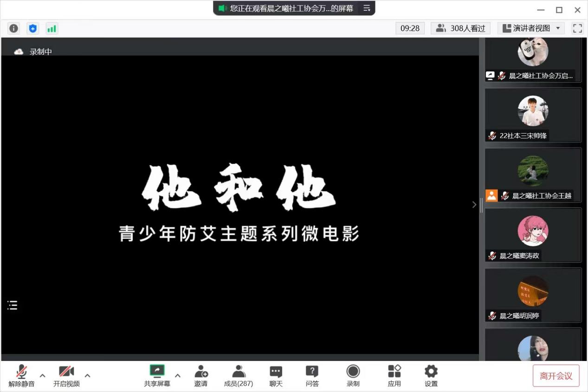
Task: Open the blue security shield icon
Action: 32,28
